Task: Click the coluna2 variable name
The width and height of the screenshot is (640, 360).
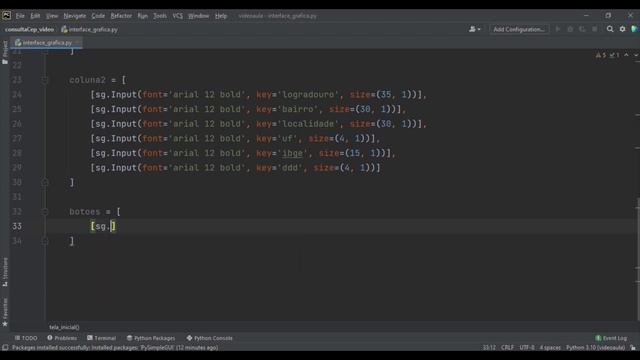Action: point(87,80)
